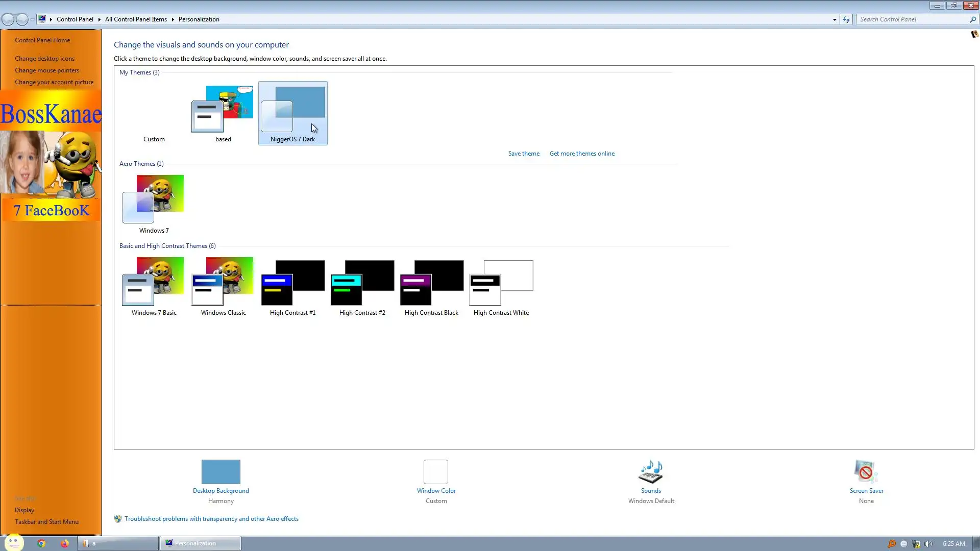Click the Back navigation arrow button

click(x=8, y=19)
